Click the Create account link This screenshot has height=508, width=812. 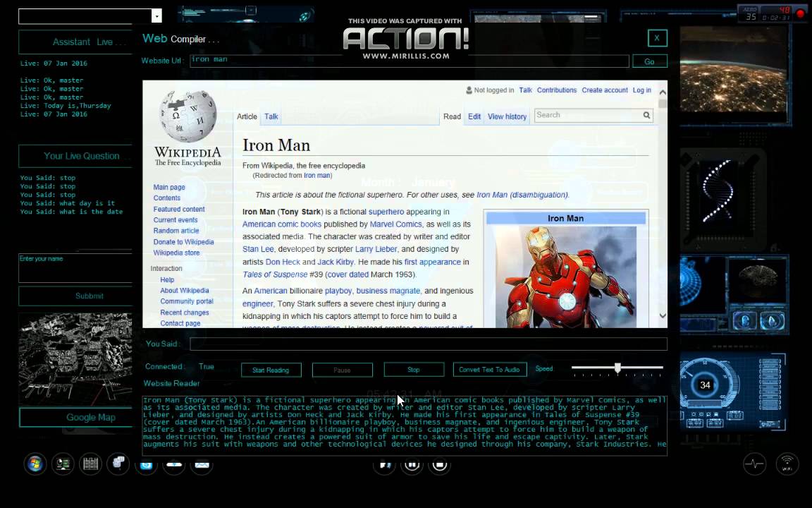coord(604,90)
